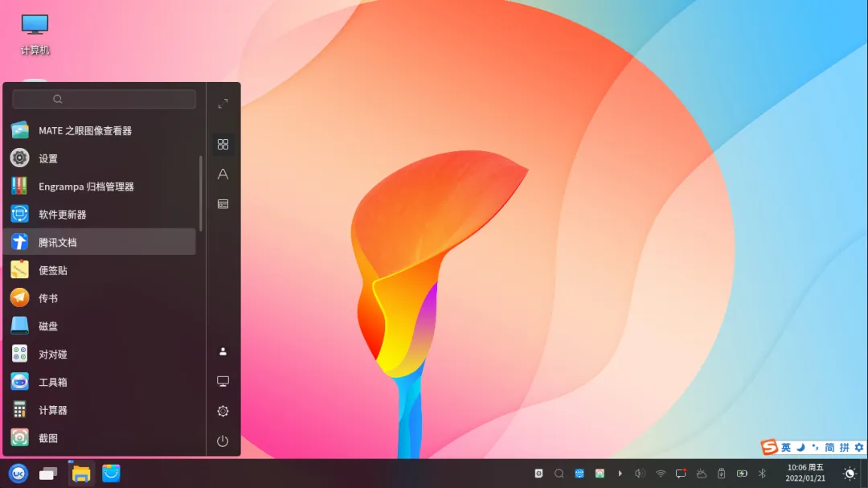Image resolution: width=868 pixels, height=488 pixels.
Task: Click the start menu scrollbar
Action: [x=200, y=193]
